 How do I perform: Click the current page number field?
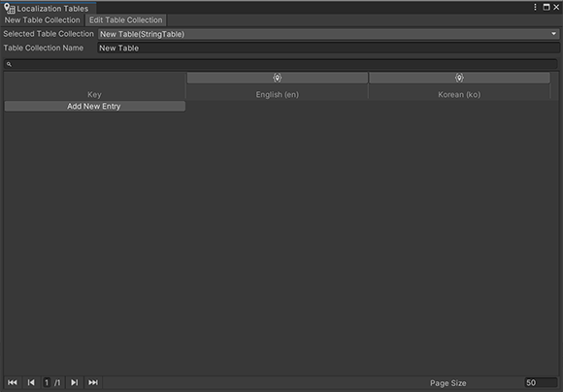point(47,382)
